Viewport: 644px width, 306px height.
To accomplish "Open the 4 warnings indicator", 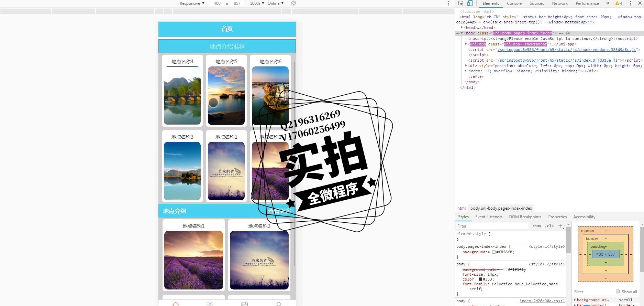I will (619, 3).
